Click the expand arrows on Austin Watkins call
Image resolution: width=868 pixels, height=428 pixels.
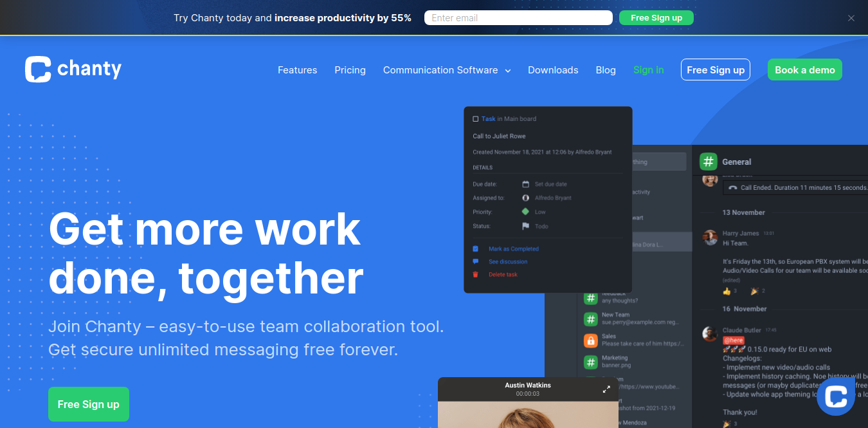tap(606, 389)
